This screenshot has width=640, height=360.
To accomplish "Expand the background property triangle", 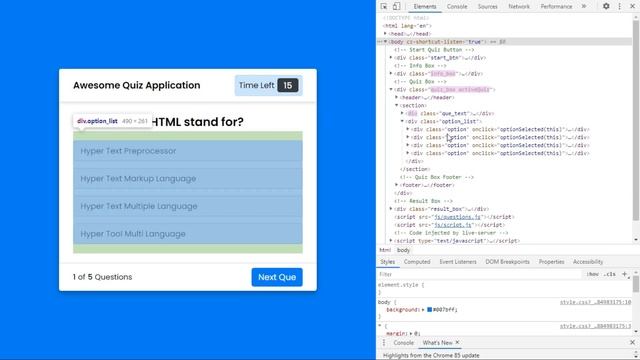I will click(423, 310).
